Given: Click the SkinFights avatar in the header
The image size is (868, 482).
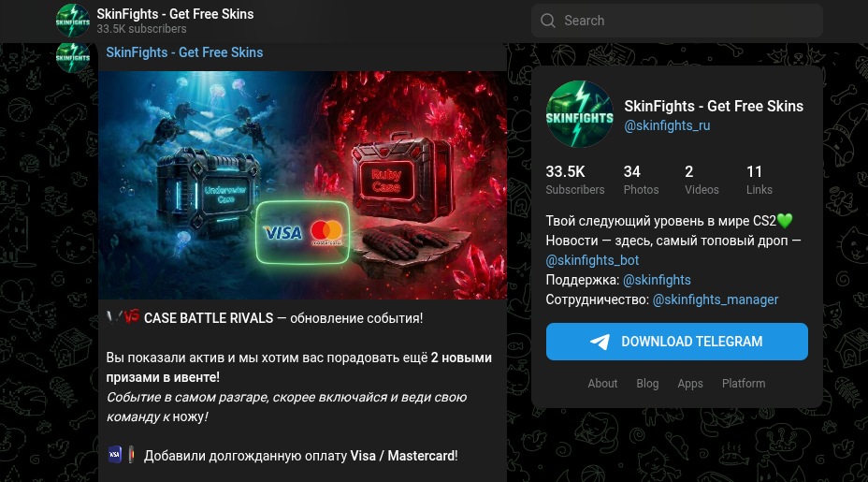Looking at the screenshot, I should pos(73,21).
